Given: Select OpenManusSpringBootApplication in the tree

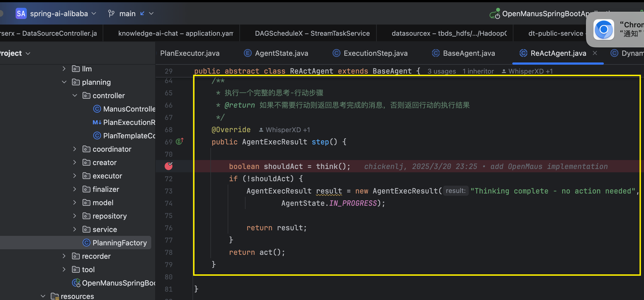Looking at the screenshot, I should coord(119,283).
